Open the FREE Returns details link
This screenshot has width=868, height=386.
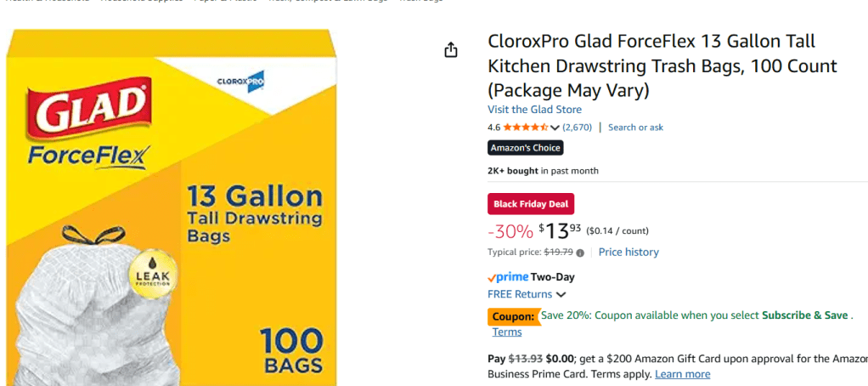[520, 294]
